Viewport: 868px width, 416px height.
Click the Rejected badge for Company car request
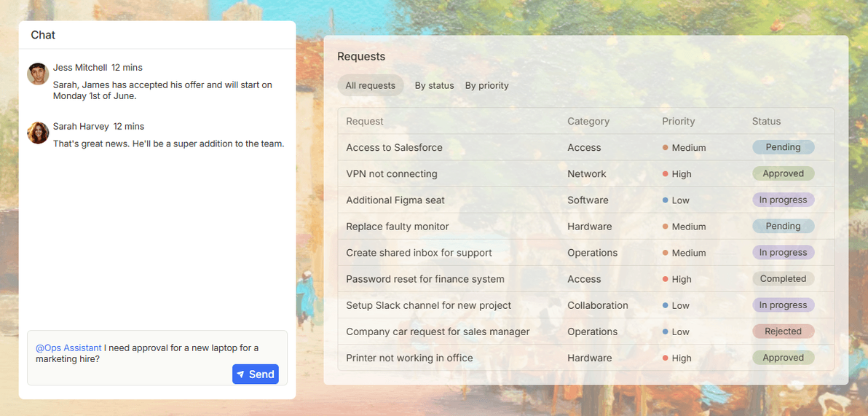point(783,331)
